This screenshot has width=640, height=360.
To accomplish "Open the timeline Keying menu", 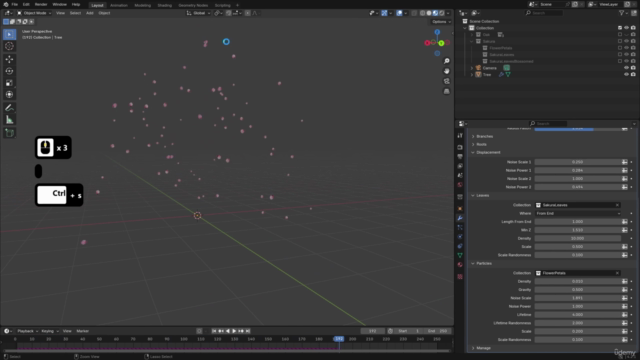I will (x=50, y=331).
